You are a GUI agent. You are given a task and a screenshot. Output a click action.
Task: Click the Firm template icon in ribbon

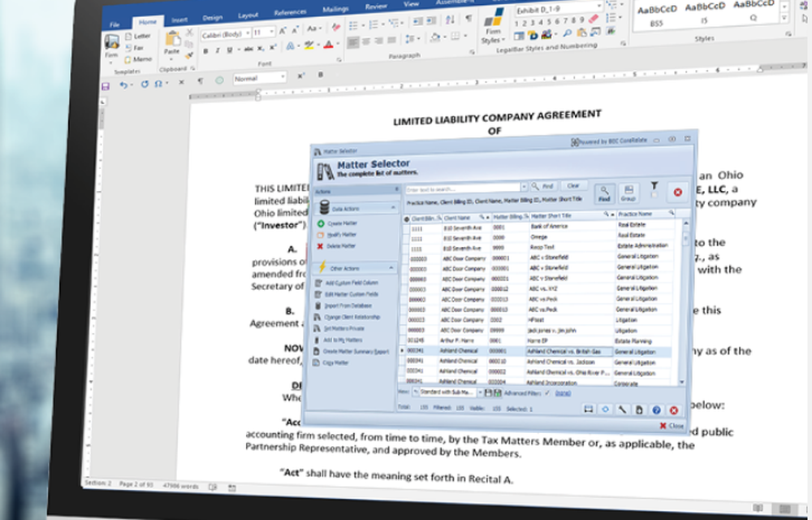[111, 43]
